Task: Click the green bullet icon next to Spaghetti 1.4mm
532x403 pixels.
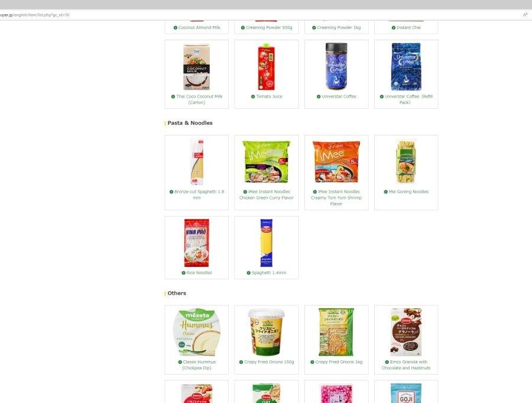Action: tap(249, 273)
